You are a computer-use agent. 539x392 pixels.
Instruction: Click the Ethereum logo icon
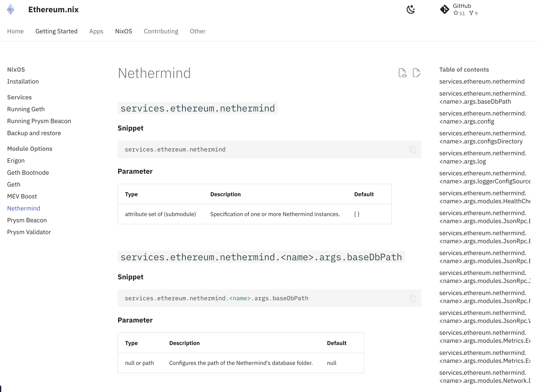(x=10, y=9)
